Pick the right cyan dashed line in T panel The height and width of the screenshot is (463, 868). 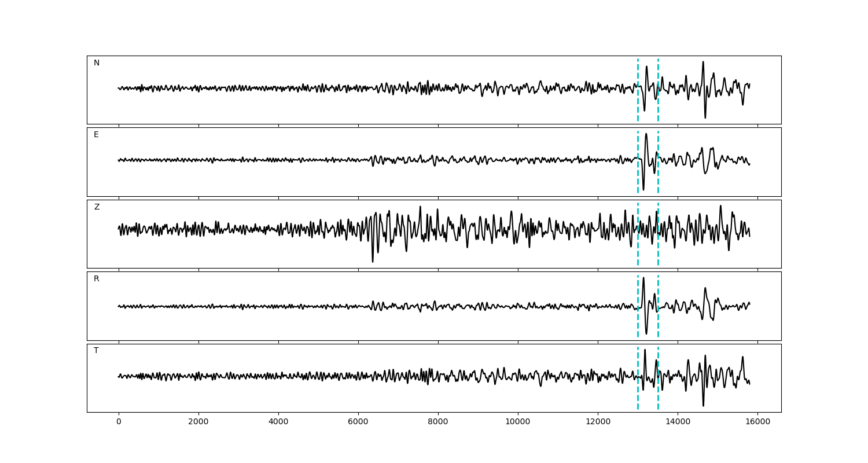click(x=658, y=394)
